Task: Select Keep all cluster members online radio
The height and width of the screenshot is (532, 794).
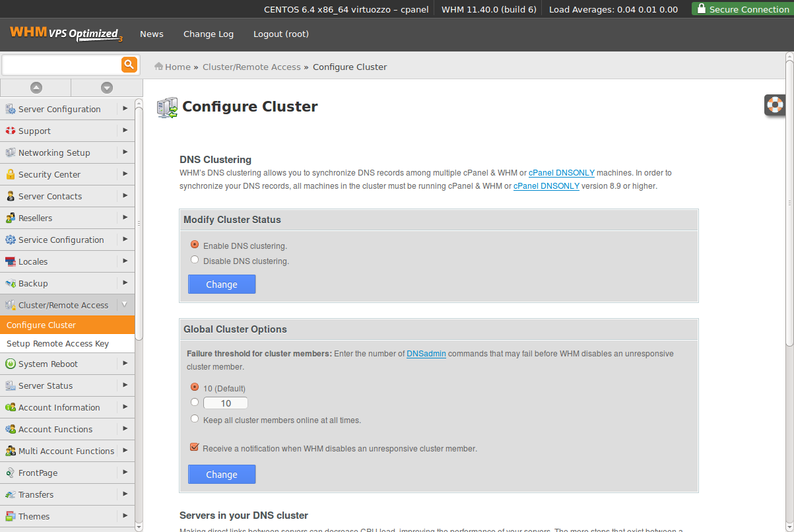Action: point(195,418)
